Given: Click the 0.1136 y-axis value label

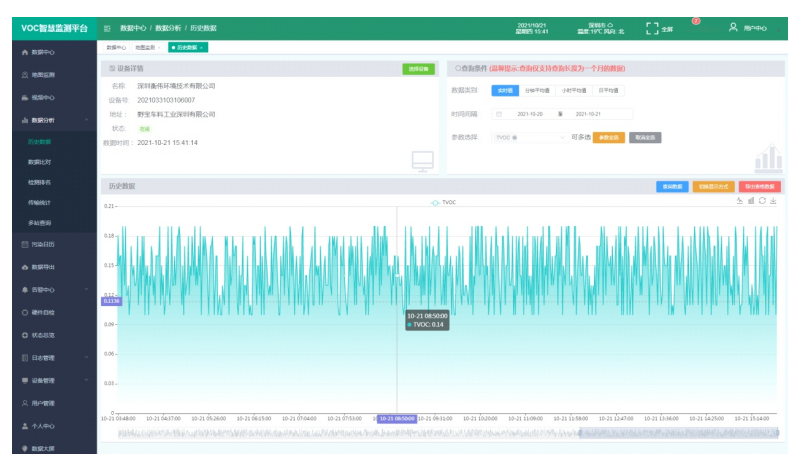Looking at the screenshot, I should (x=111, y=301).
